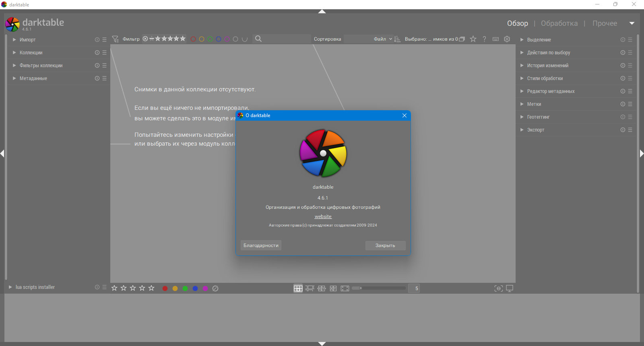
Task: Click the reverse sort order icon
Action: (397, 39)
